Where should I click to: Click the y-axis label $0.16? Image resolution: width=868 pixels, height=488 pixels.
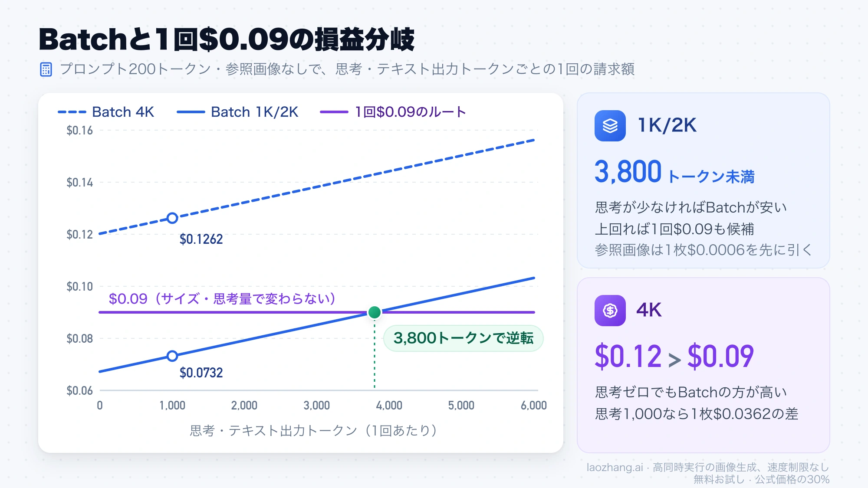tap(79, 131)
